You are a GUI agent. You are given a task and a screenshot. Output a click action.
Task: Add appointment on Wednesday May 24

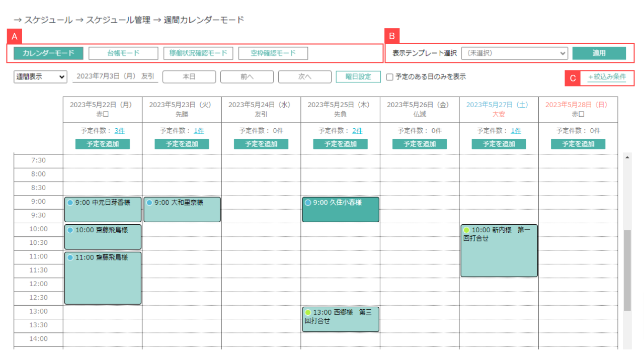tap(261, 143)
